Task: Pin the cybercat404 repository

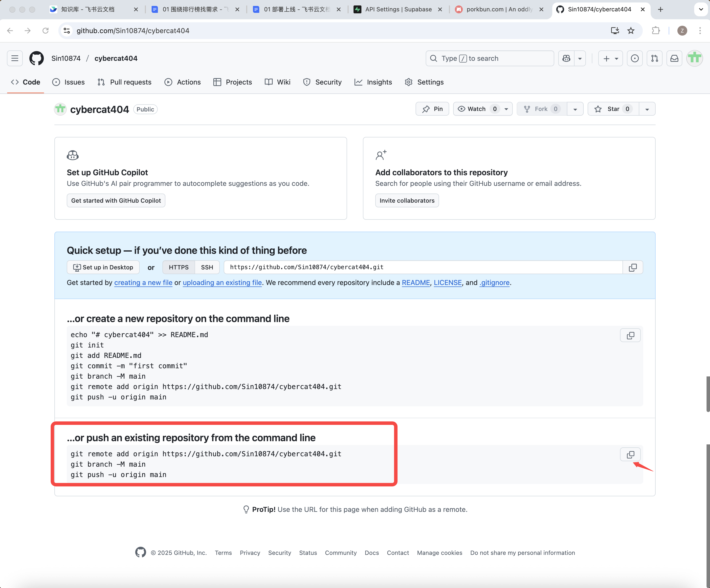Action: point(432,109)
